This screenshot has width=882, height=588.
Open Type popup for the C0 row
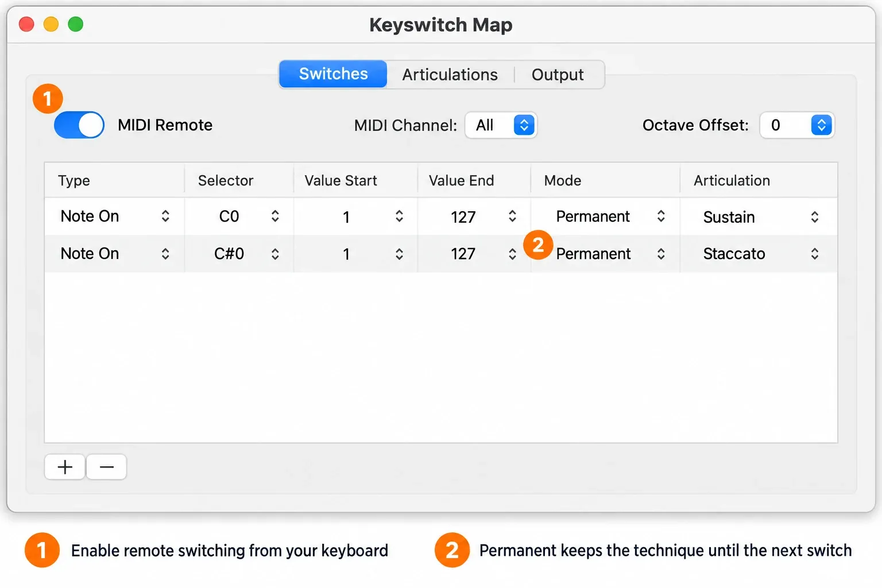[165, 216]
